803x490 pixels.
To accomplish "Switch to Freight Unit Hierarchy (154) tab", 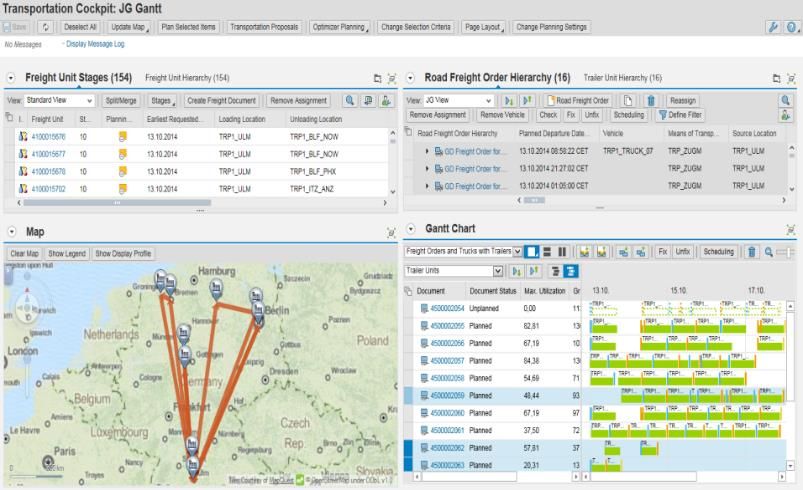I will (x=187, y=78).
